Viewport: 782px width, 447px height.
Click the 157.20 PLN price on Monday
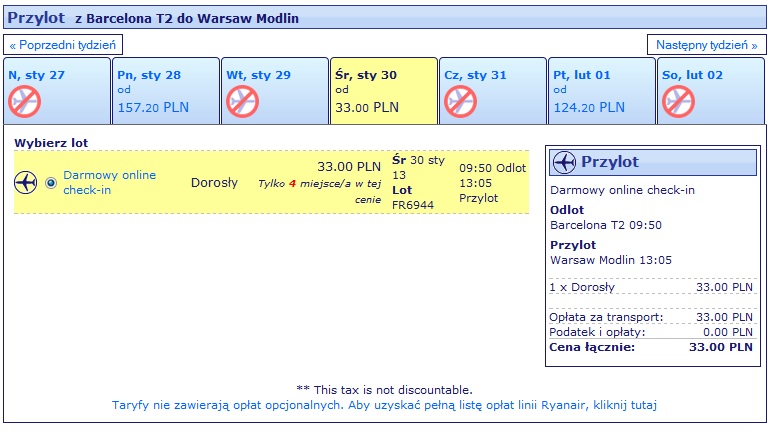click(x=153, y=108)
